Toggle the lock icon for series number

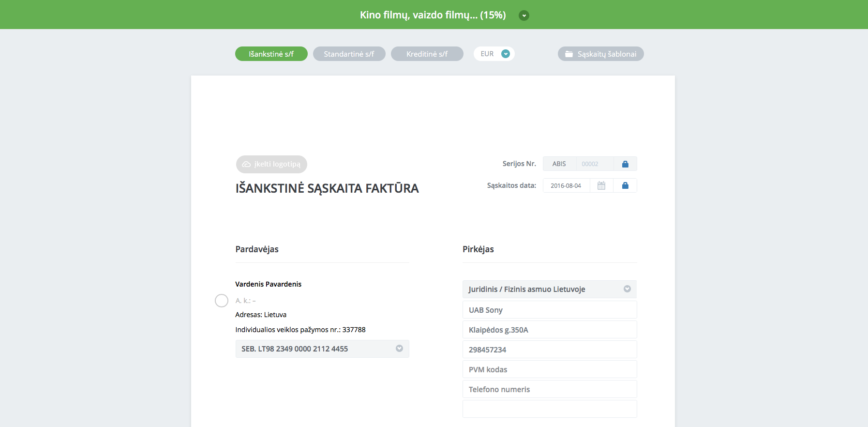tap(625, 164)
